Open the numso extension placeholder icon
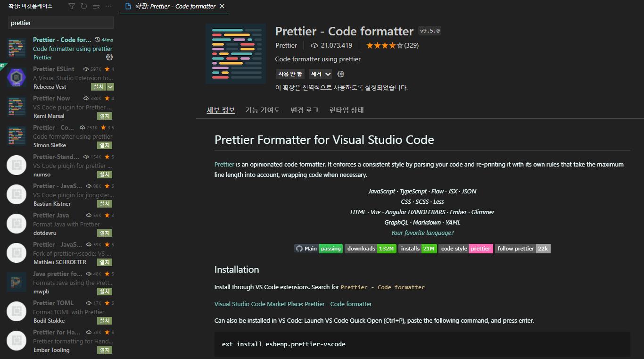This screenshot has height=359, width=644. pos(17,165)
